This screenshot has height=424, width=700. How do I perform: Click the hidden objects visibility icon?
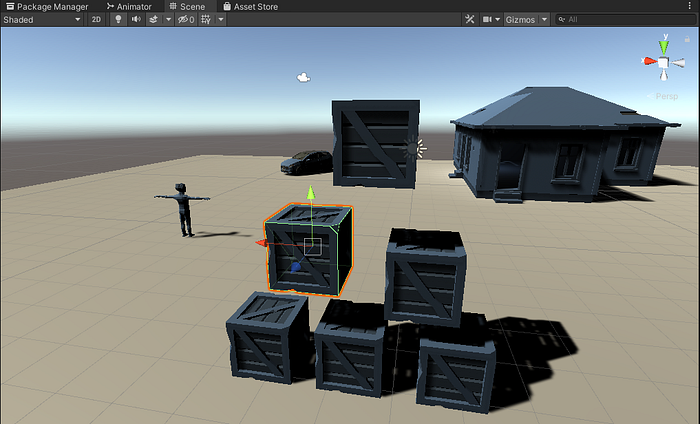click(x=185, y=19)
